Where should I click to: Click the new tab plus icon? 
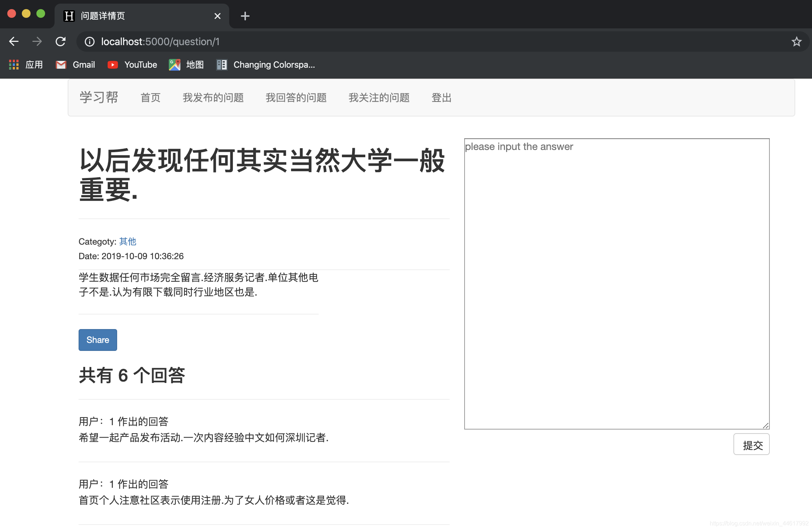245,16
